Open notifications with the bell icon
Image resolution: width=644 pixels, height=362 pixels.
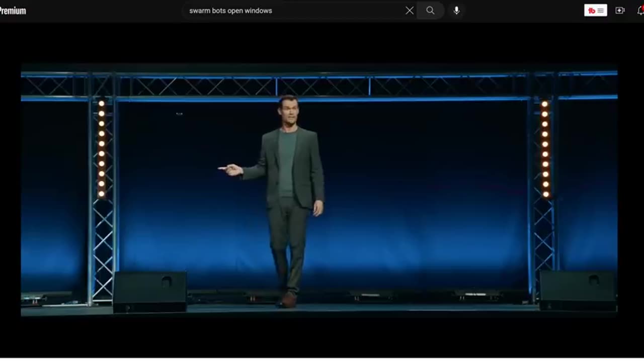point(640,11)
